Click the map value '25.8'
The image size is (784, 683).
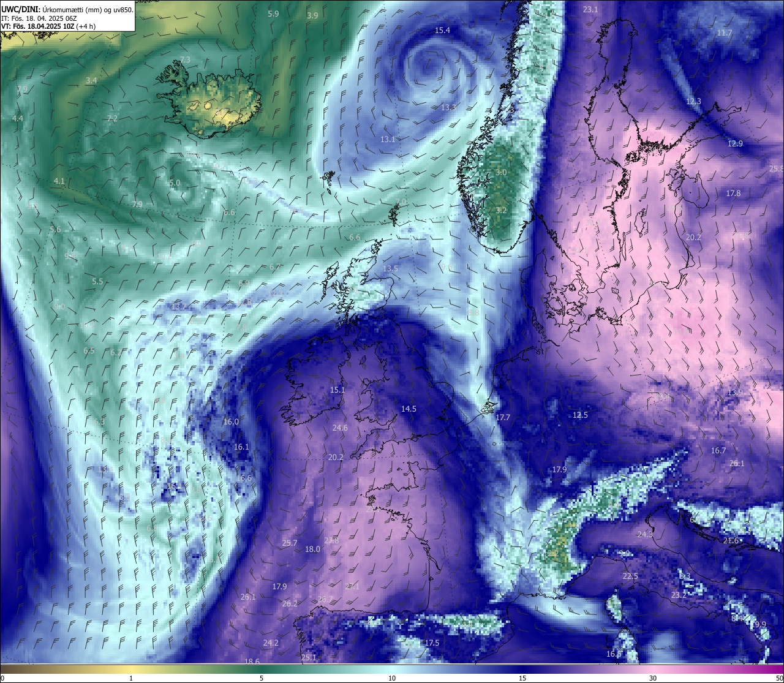coord(777,168)
